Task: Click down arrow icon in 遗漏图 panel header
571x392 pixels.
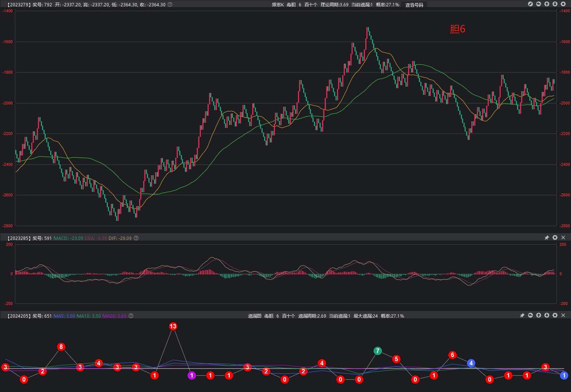Action: [x=547, y=315]
